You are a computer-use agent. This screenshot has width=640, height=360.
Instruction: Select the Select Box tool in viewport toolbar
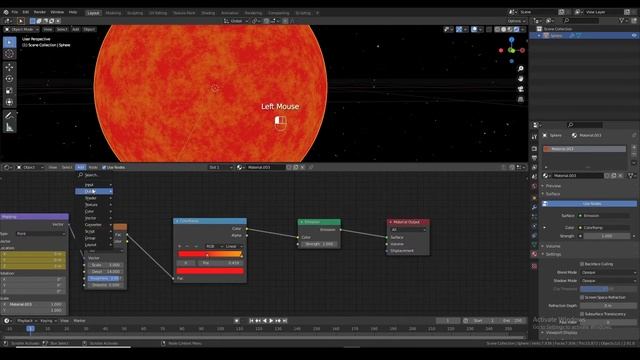[10, 42]
